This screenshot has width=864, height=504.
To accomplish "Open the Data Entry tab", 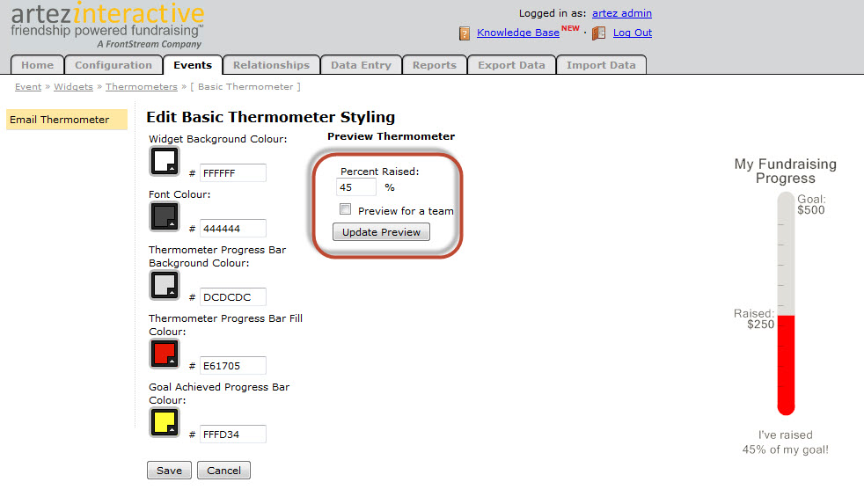I will [361, 65].
